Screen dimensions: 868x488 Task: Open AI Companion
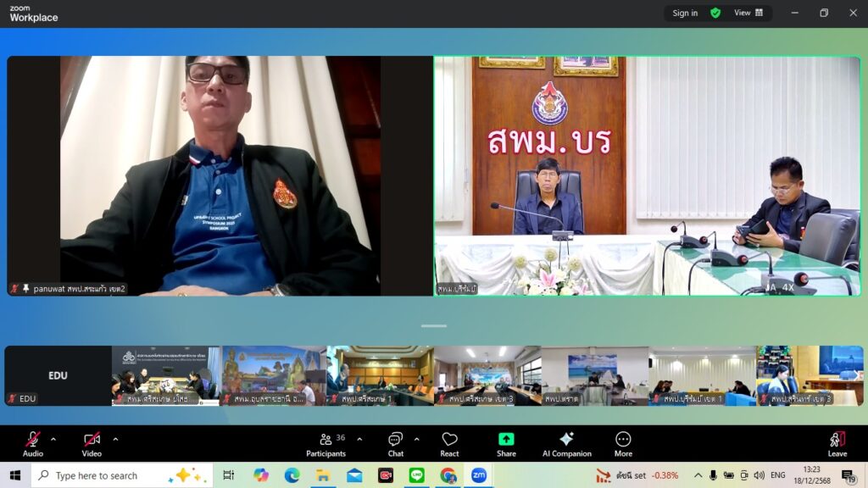coord(566,444)
